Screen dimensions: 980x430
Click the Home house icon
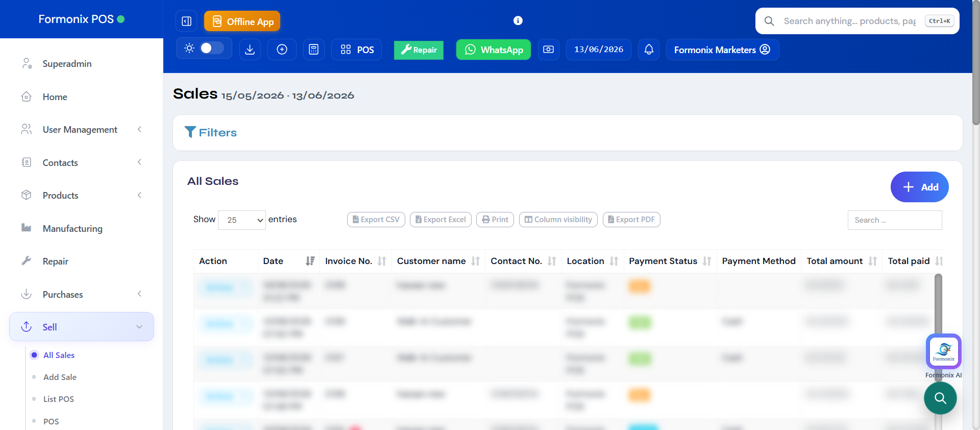pos(27,97)
